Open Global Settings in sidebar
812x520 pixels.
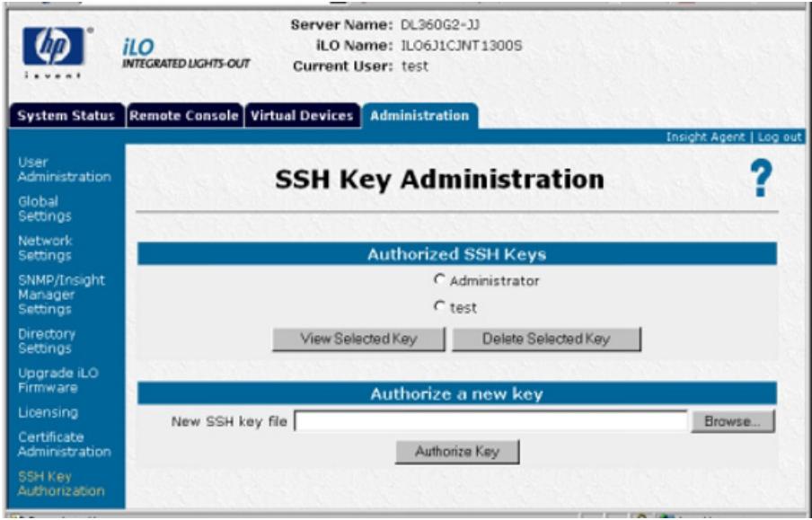45,208
